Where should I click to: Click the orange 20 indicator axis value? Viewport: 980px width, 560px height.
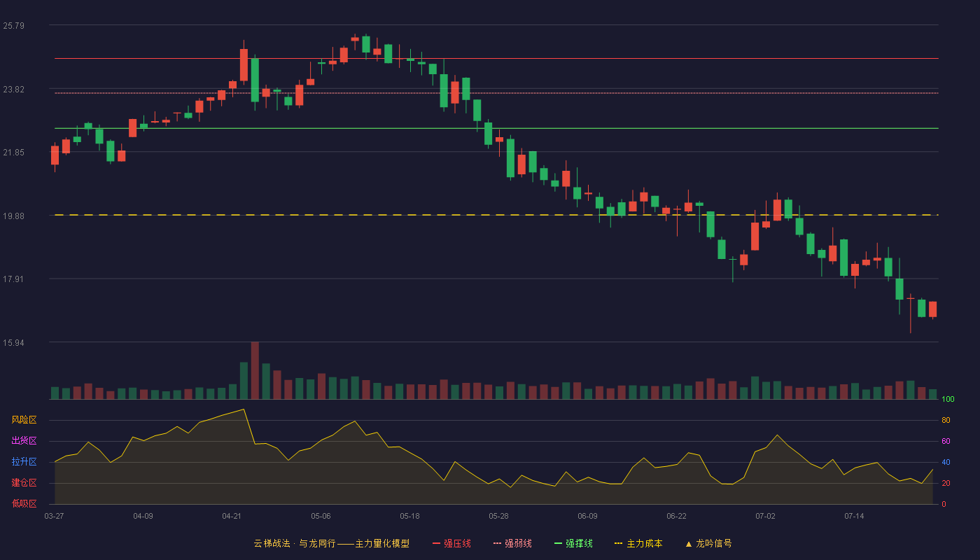946,483
